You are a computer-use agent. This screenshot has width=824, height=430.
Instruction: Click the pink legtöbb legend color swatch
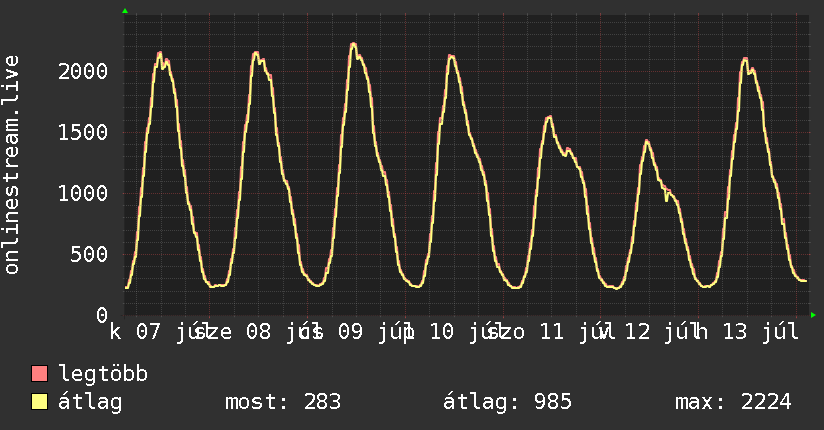[39, 374]
